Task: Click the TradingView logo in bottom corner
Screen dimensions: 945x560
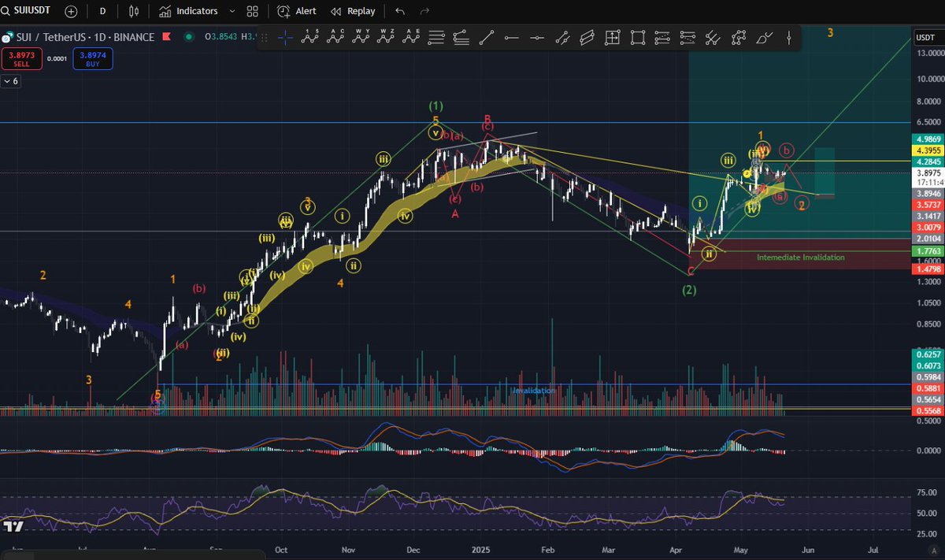Action: 12,526
